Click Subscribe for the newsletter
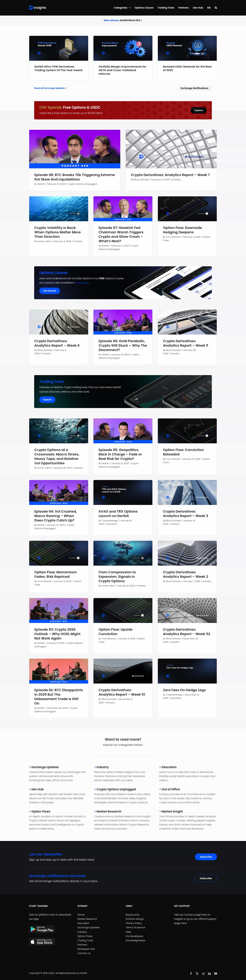 206,857
